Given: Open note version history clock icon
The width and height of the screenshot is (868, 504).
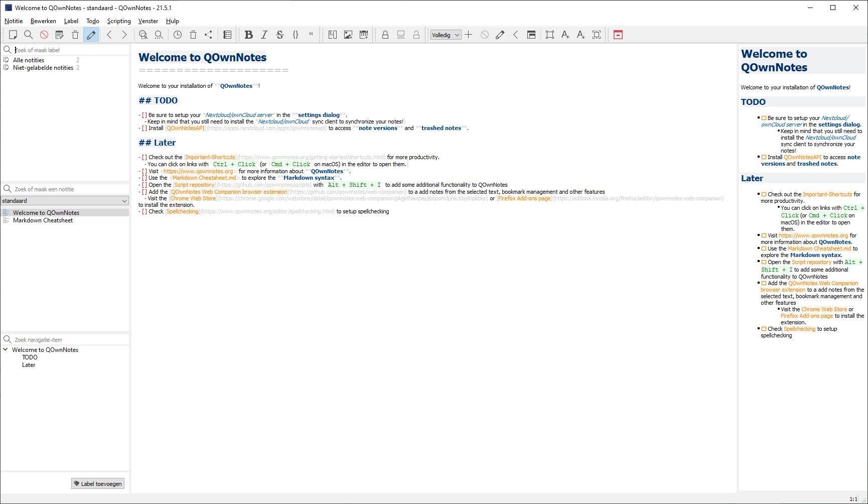Looking at the screenshot, I should 178,35.
